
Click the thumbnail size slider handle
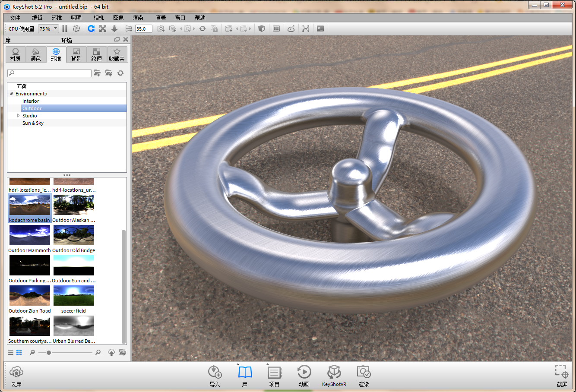tap(49, 353)
